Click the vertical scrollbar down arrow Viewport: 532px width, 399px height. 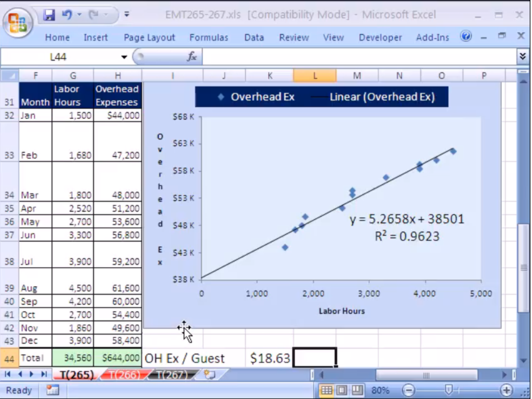click(523, 361)
